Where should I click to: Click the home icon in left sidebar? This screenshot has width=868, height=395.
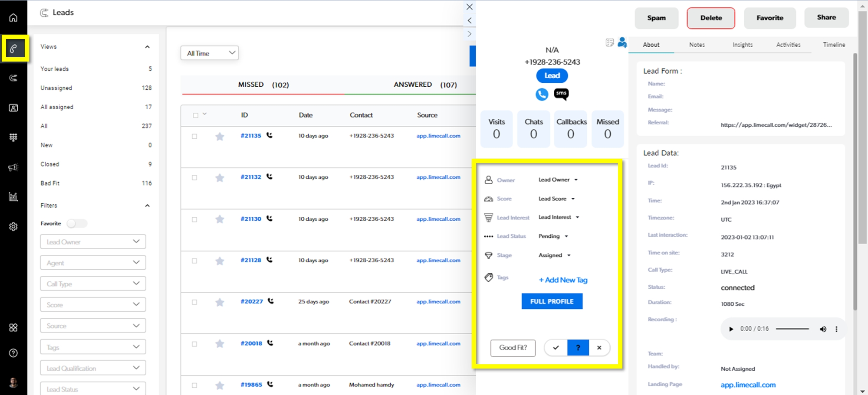pyautogui.click(x=13, y=18)
